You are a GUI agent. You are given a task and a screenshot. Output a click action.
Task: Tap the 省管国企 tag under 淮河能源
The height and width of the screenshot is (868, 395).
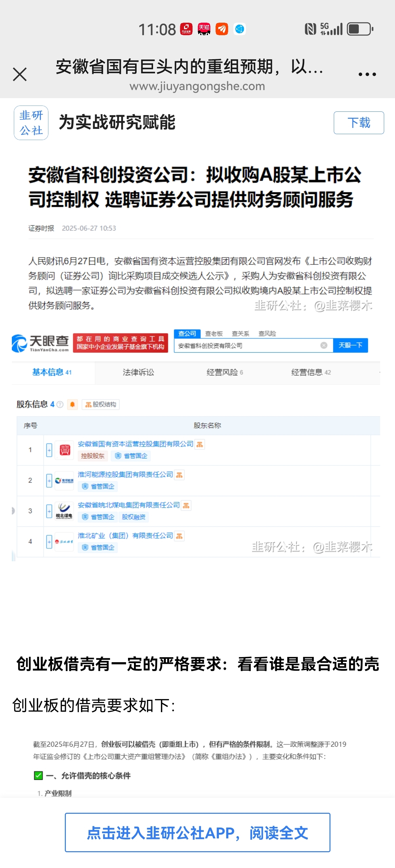pyautogui.click(x=98, y=486)
